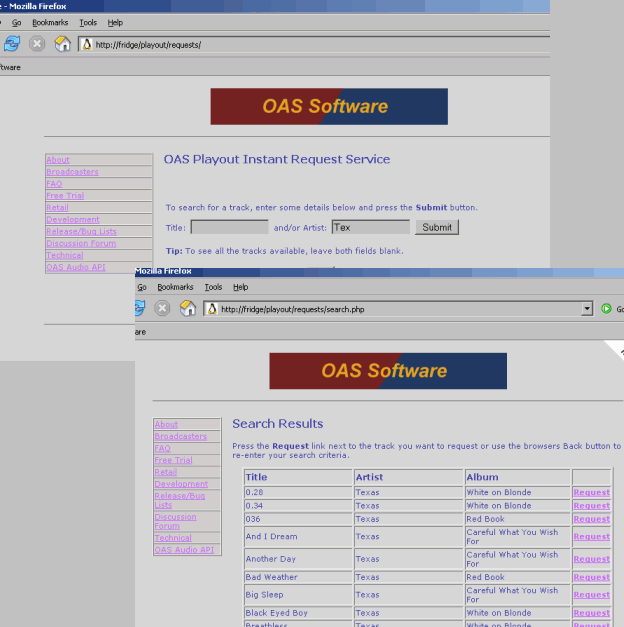624x627 pixels.
Task: Open Discussion Forum link in front window
Action: pyautogui.click(x=176, y=521)
